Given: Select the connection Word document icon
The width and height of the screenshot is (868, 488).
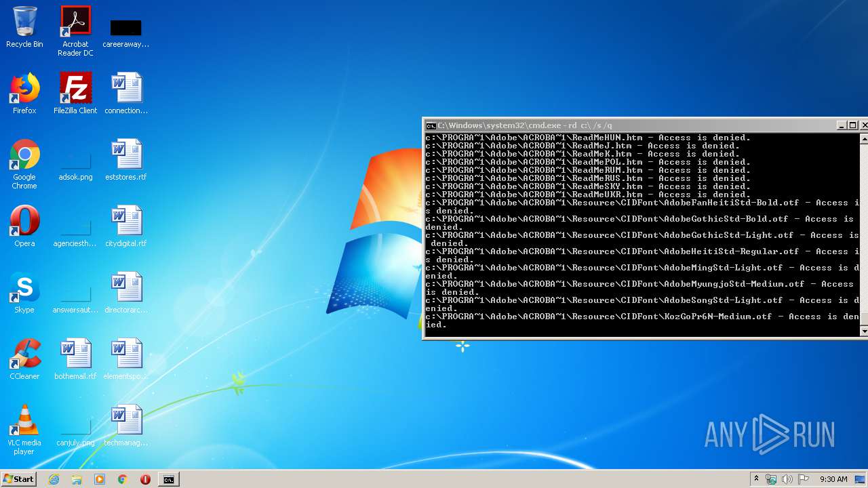Looking at the screenshot, I should point(126,94).
